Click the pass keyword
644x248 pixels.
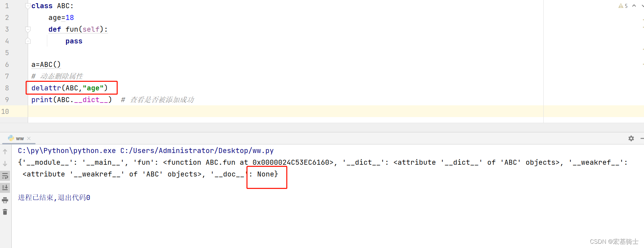coord(74,41)
